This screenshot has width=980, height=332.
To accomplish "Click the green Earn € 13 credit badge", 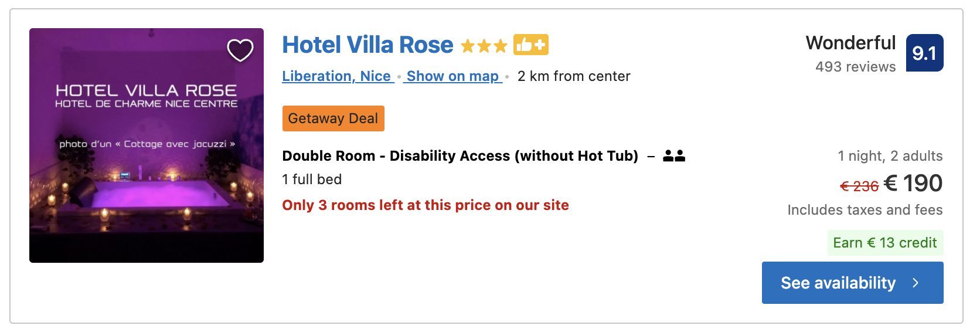I will pos(884,243).
